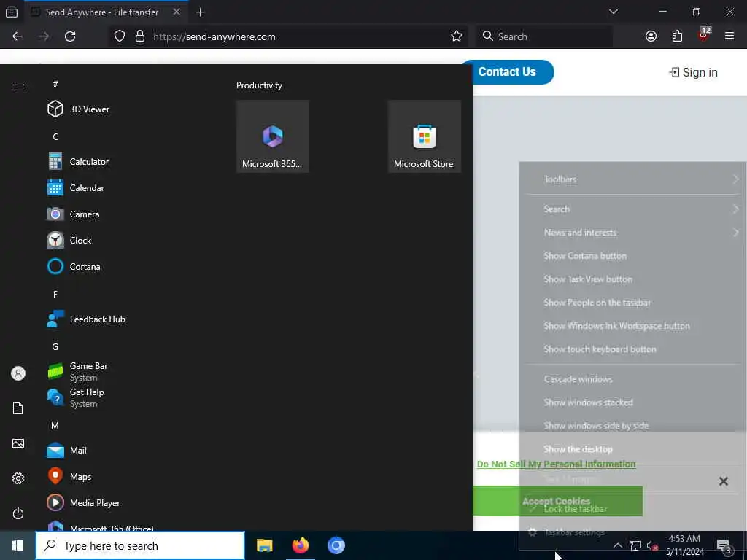747x560 pixels.
Task: Select Cascade windows
Action: (632, 379)
